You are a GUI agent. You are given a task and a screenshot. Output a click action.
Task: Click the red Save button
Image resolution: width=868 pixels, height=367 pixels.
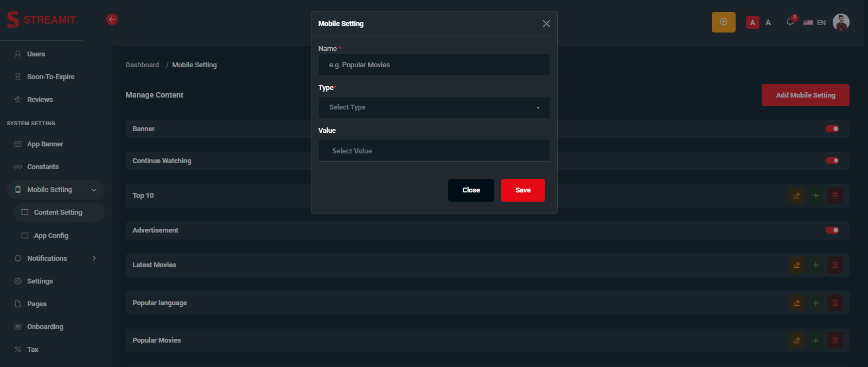[x=522, y=190]
